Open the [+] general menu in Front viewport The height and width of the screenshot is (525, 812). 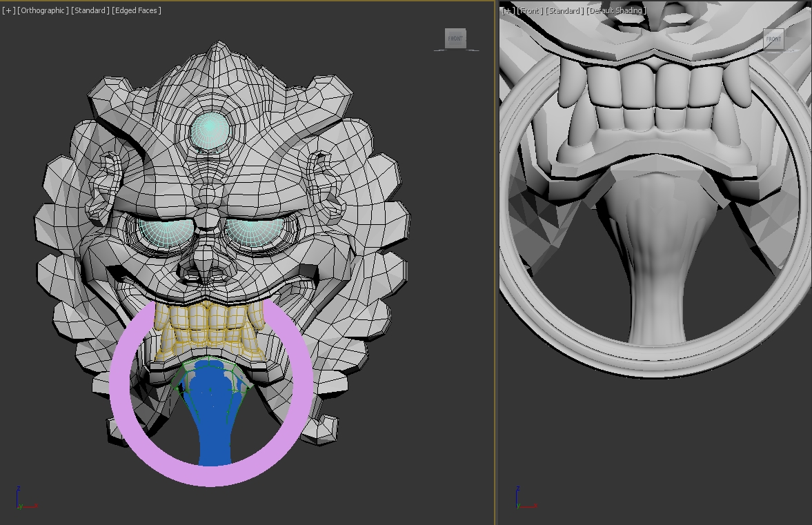pos(508,11)
